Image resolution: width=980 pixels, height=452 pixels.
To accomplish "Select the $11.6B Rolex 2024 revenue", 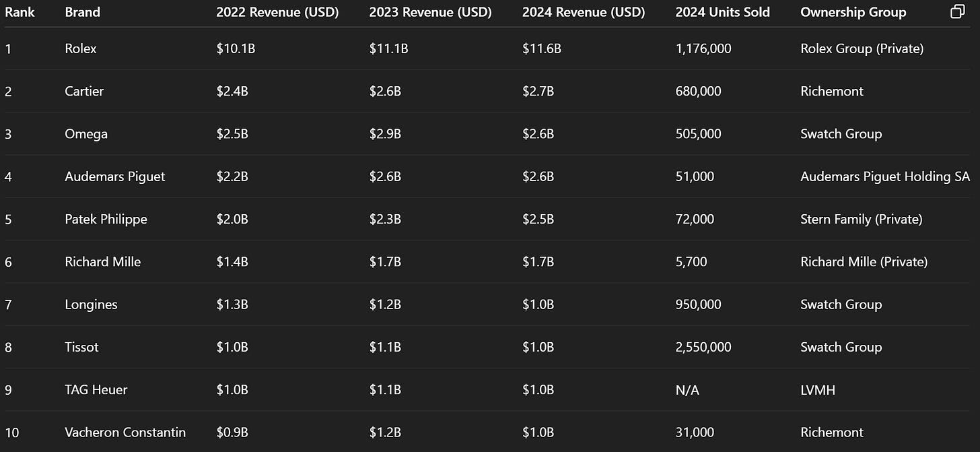I will tap(541, 49).
